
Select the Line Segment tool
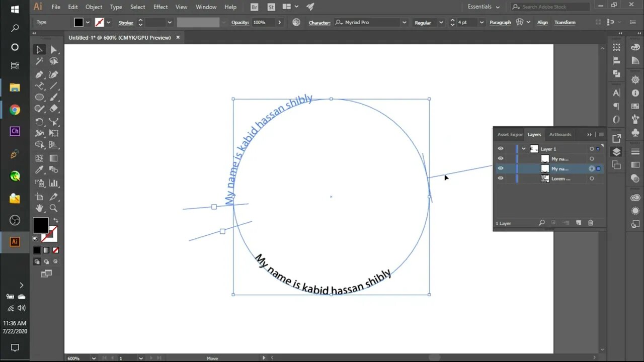[54, 86]
